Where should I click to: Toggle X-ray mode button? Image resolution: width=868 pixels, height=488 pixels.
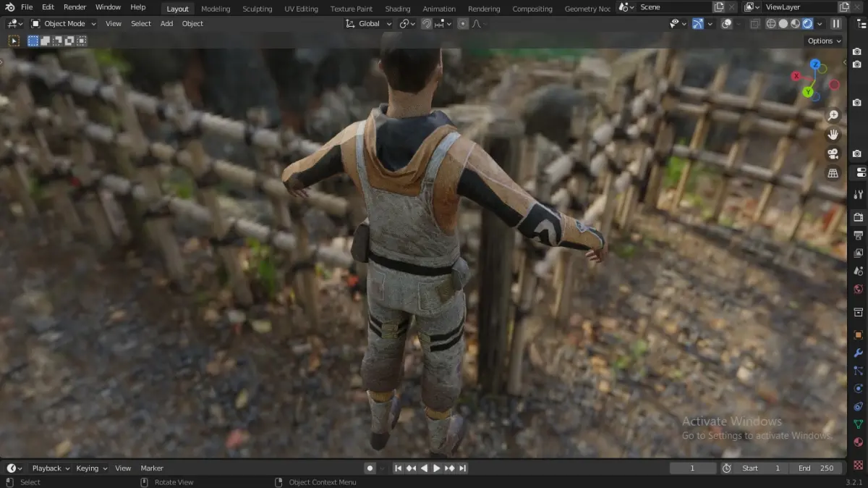pos(754,23)
